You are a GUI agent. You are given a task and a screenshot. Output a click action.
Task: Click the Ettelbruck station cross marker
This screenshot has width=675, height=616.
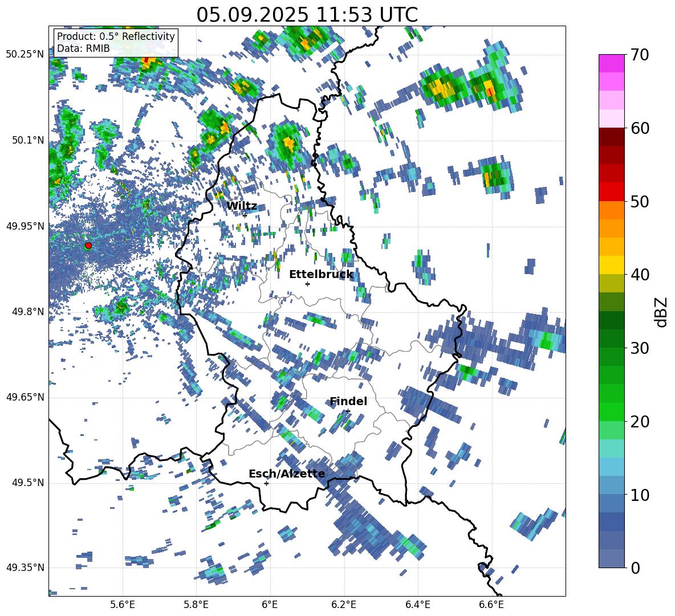(x=307, y=284)
